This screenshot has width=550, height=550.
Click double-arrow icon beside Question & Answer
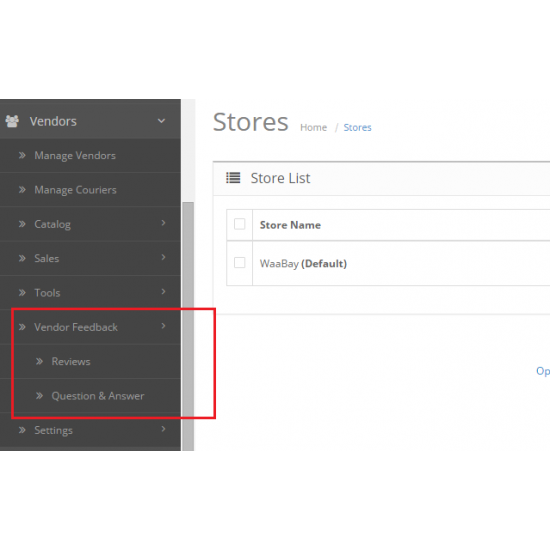pos(40,396)
